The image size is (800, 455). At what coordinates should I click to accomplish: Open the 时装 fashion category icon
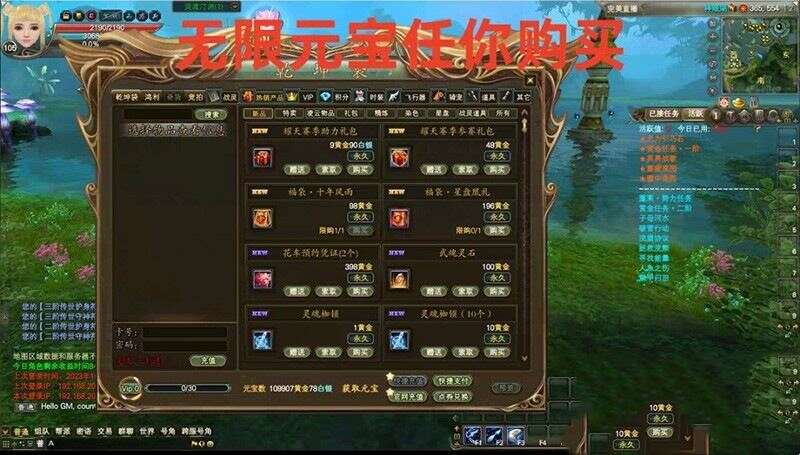click(x=360, y=96)
